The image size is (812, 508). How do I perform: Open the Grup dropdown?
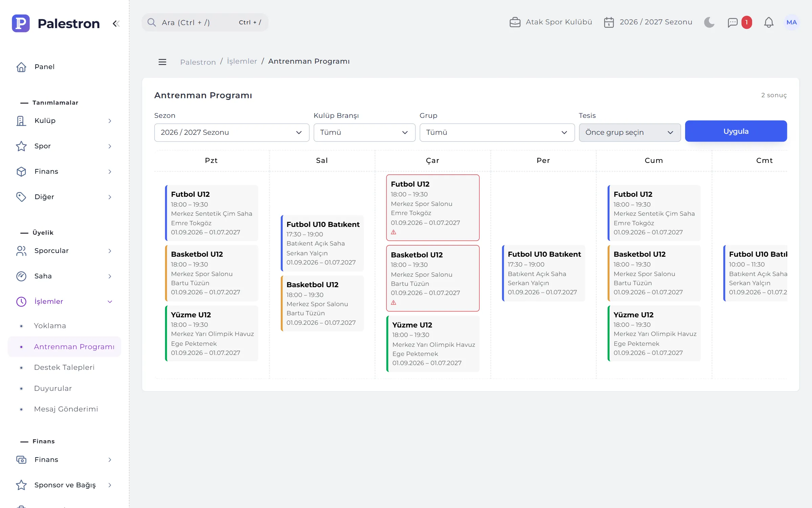497,132
